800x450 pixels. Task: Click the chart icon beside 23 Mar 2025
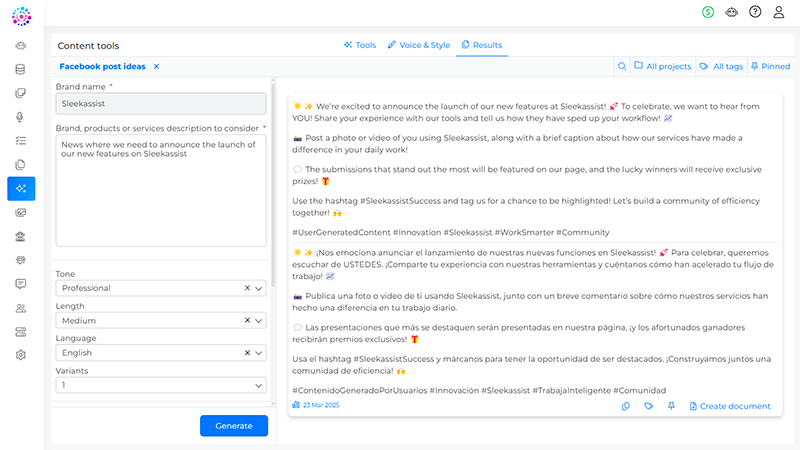point(296,405)
